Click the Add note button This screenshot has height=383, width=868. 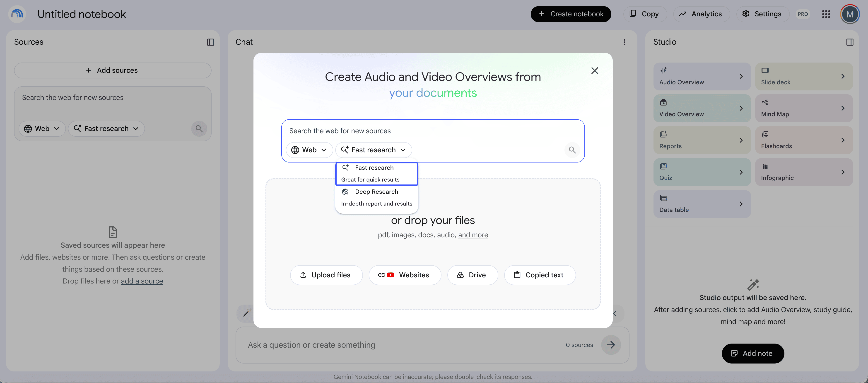click(x=753, y=353)
